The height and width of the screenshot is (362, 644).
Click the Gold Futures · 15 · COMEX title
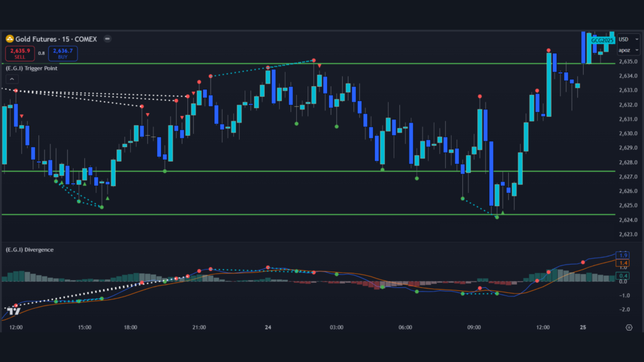56,39
